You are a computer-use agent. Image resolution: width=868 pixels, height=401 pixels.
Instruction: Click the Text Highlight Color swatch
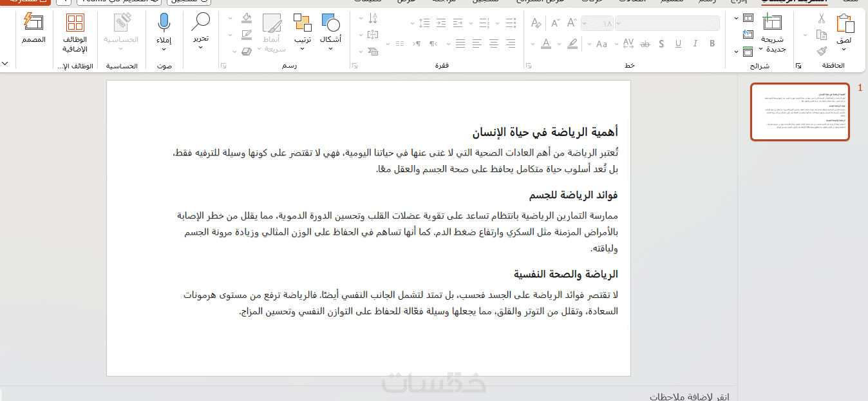[x=572, y=44]
